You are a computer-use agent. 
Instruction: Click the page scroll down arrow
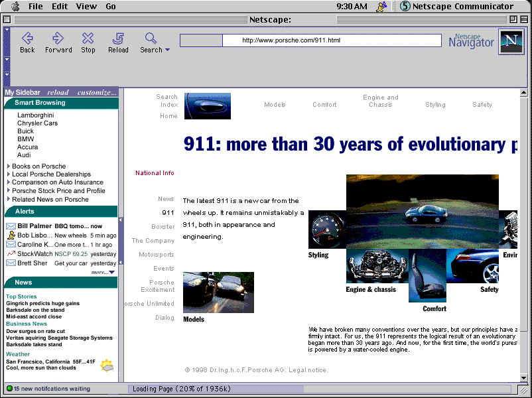pos(523,378)
